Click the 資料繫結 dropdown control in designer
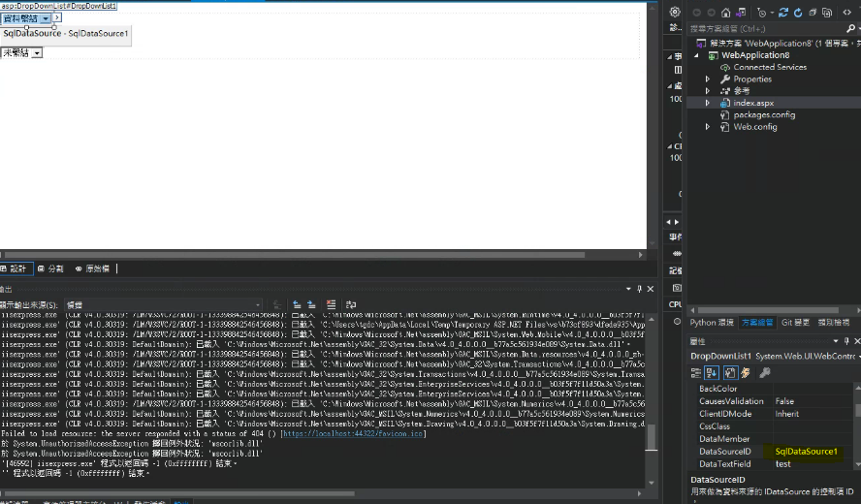This screenshot has width=861, height=504. tap(26, 18)
